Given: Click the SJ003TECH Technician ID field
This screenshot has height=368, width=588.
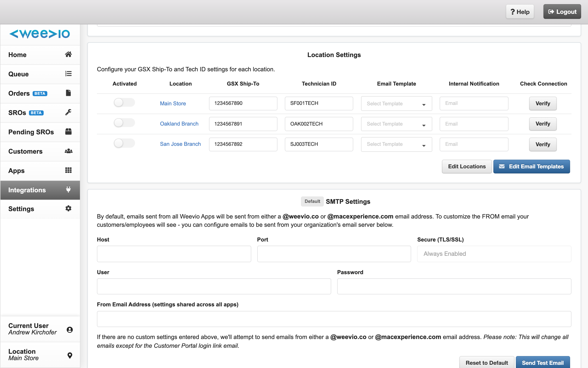Looking at the screenshot, I should click(319, 144).
